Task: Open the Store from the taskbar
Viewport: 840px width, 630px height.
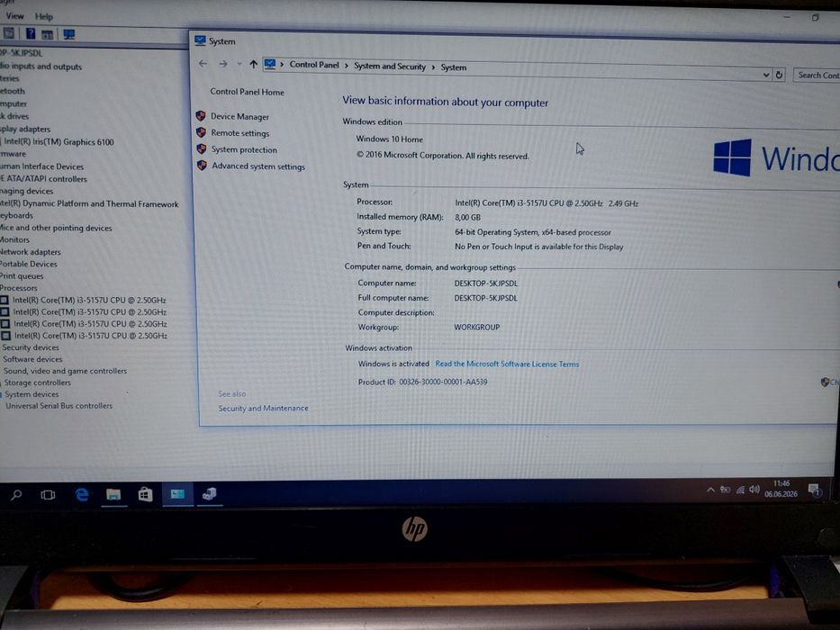Action: (145, 494)
